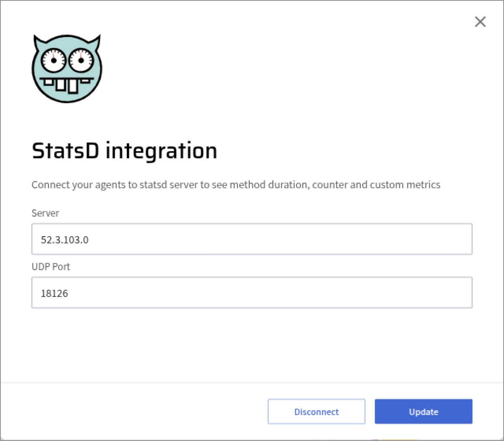This screenshot has height=441, width=504.
Task: Click the word StatsD in the heading
Action: (65, 151)
